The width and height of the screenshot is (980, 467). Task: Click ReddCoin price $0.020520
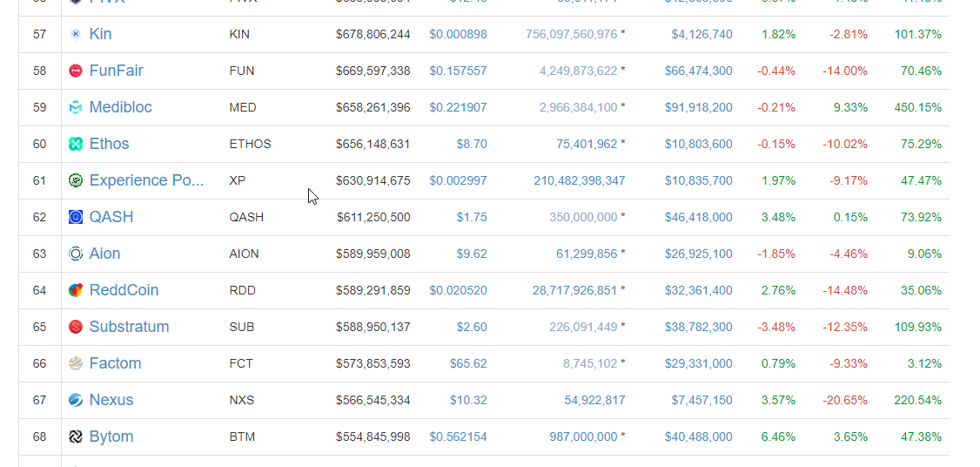[x=458, y=290]
